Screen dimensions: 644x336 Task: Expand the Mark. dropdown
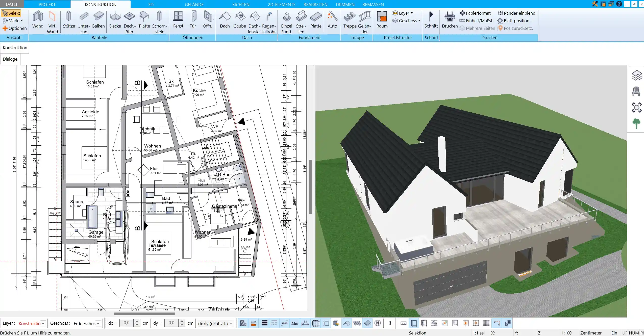click(x=13, y=21)
